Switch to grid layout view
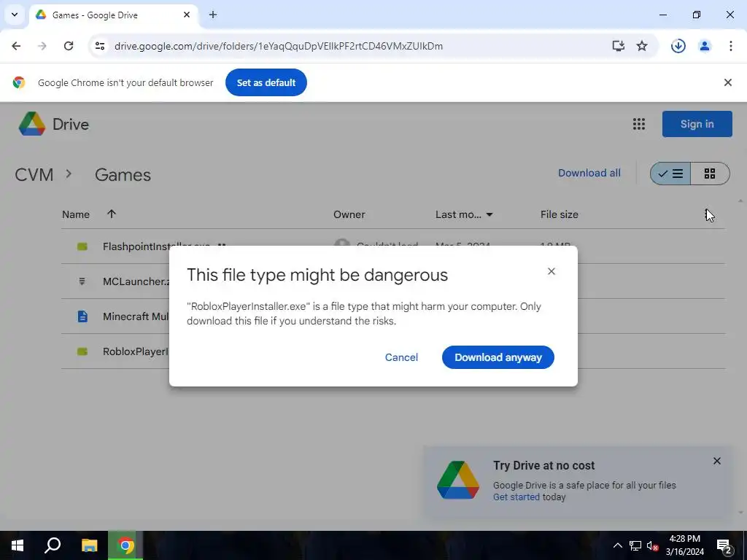 point(710,174)
